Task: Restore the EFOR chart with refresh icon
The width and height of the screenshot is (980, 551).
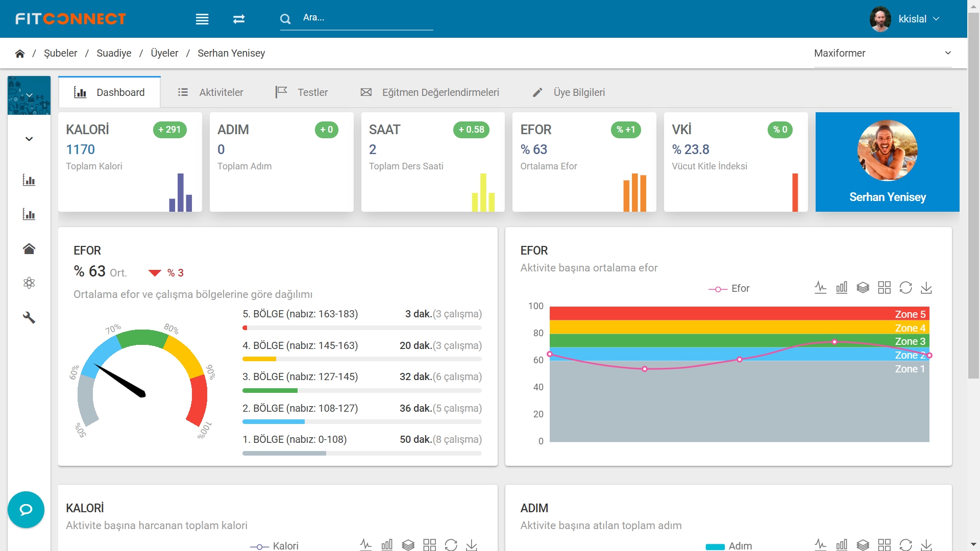Action: point(905,288)
